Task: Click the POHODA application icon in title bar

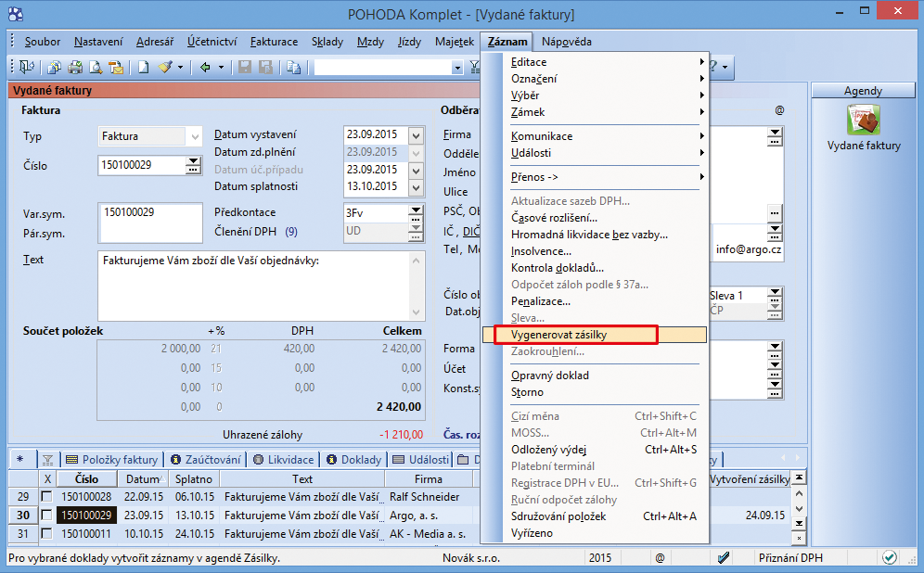Action: 16,14
